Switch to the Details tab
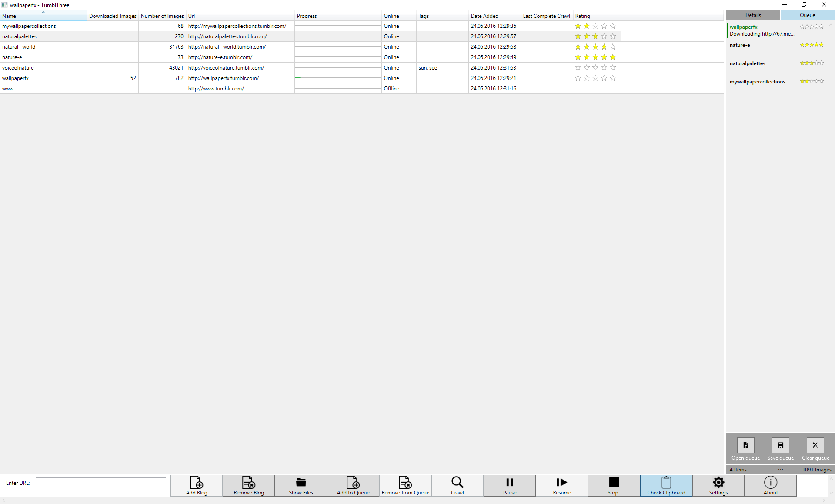835x504 pixels. (753, 15)
